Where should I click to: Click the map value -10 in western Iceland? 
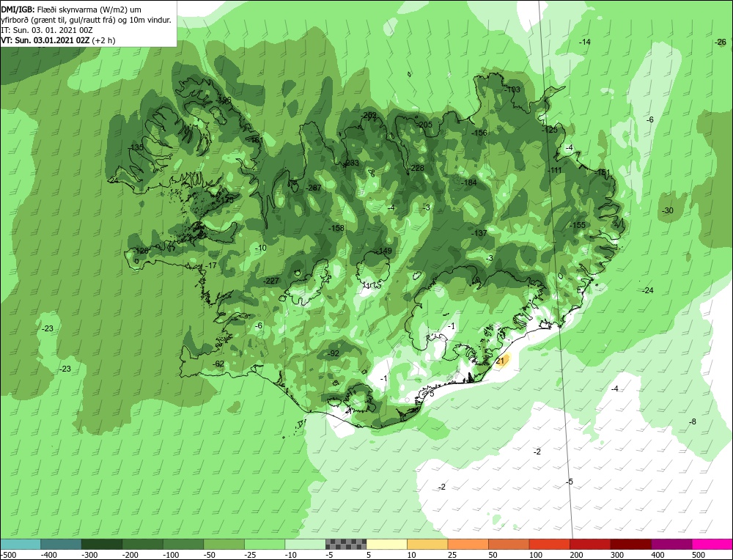pos(260,248)
